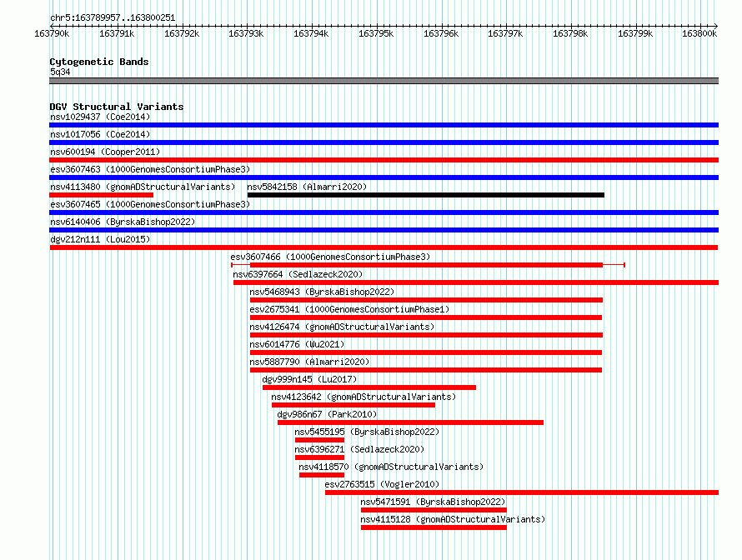Click the red bar under esv2763515

(522, 492)
